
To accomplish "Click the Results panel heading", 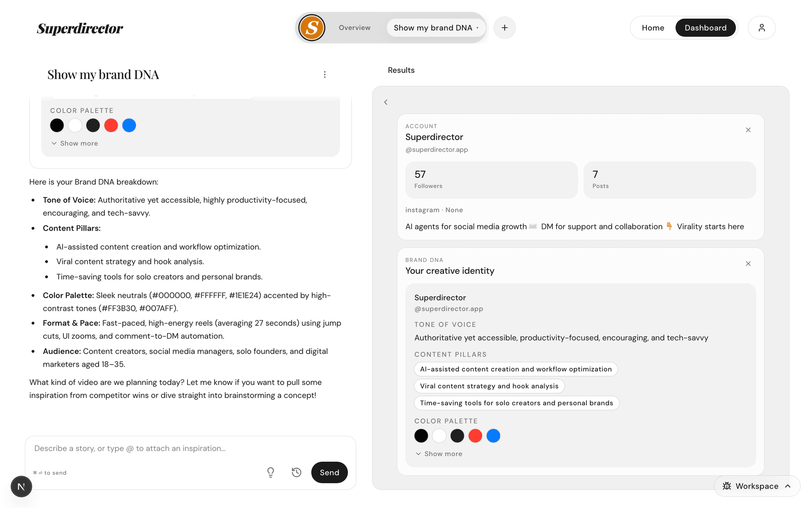I will 401,70.
